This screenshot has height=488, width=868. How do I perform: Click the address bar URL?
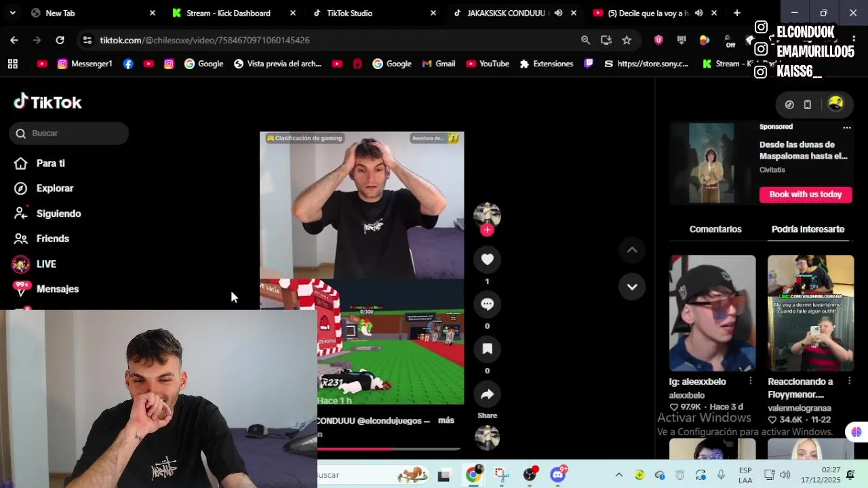[x=205, y=40]
